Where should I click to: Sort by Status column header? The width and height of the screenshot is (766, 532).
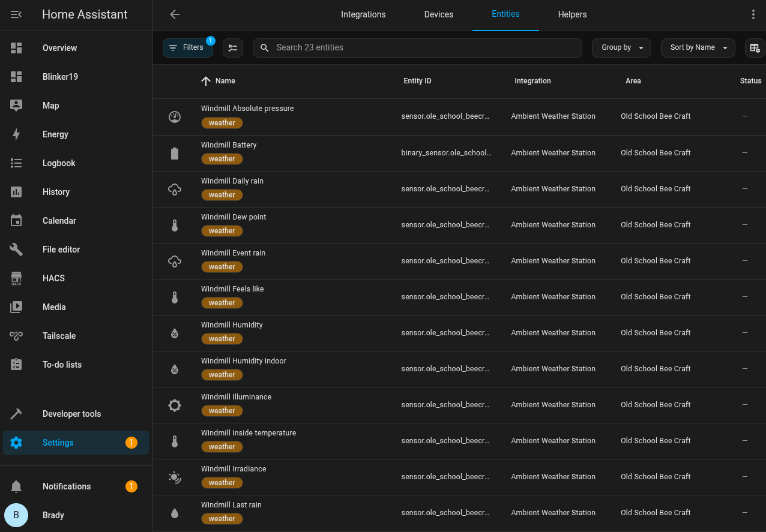coord(750,81)
